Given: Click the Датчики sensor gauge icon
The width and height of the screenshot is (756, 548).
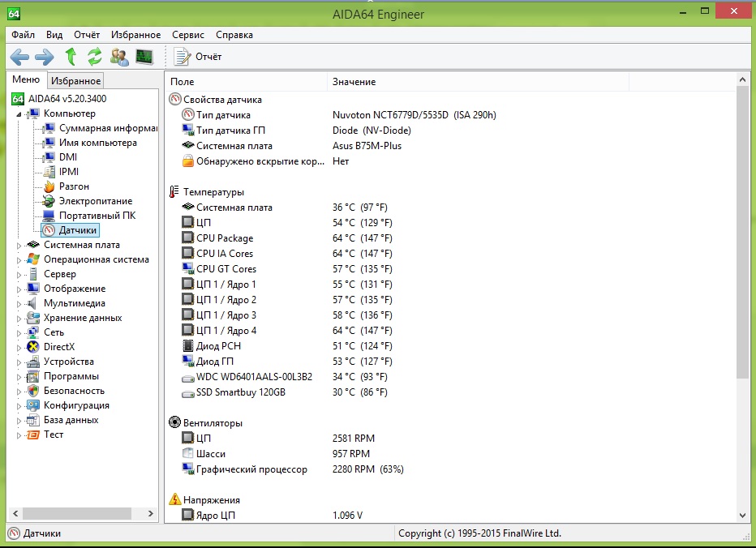Looking at the screenshot, I should [x=49, y=230].
